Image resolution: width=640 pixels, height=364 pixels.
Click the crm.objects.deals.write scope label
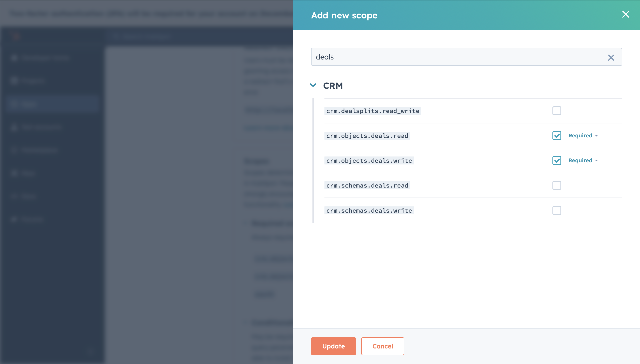[x=369, y=160]
